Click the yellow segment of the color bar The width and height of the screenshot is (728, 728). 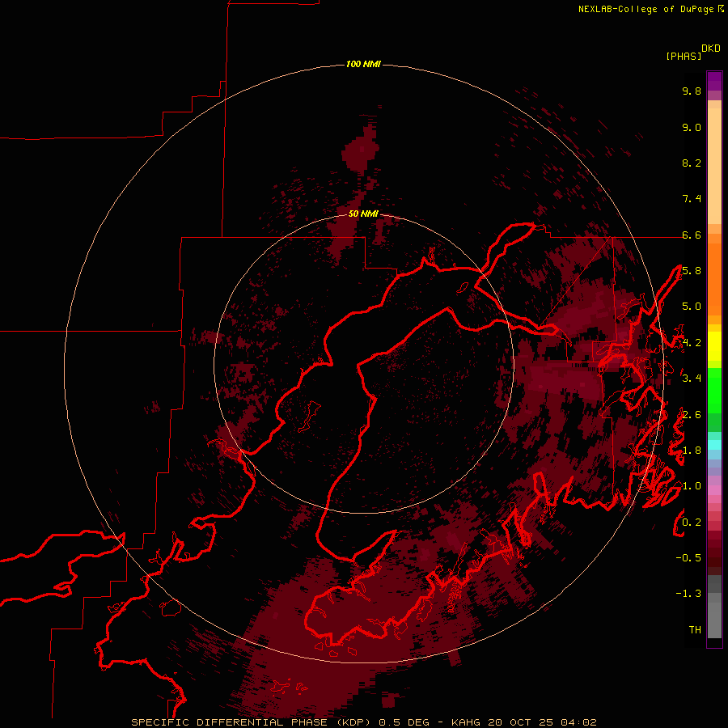[x=714, y=346]
